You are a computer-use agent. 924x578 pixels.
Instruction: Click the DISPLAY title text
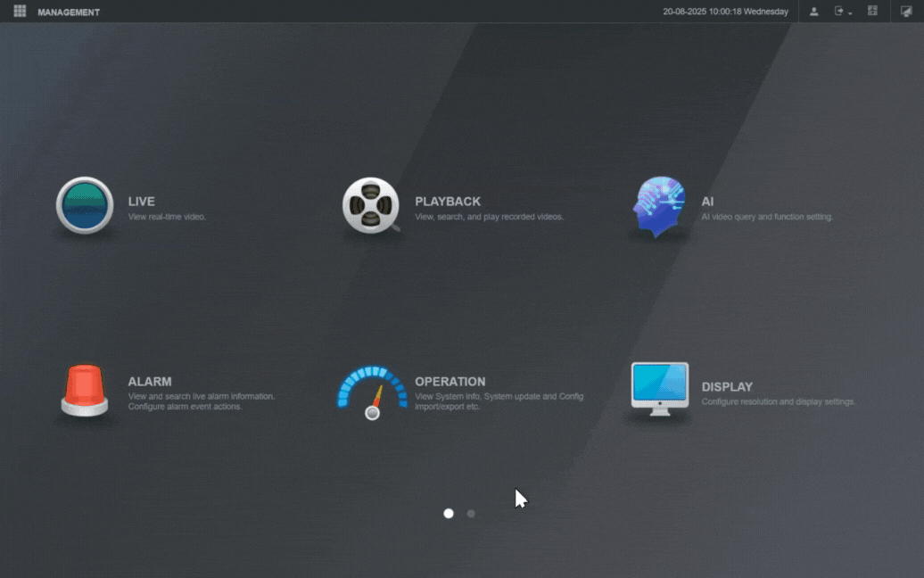(x=727, y=387)
